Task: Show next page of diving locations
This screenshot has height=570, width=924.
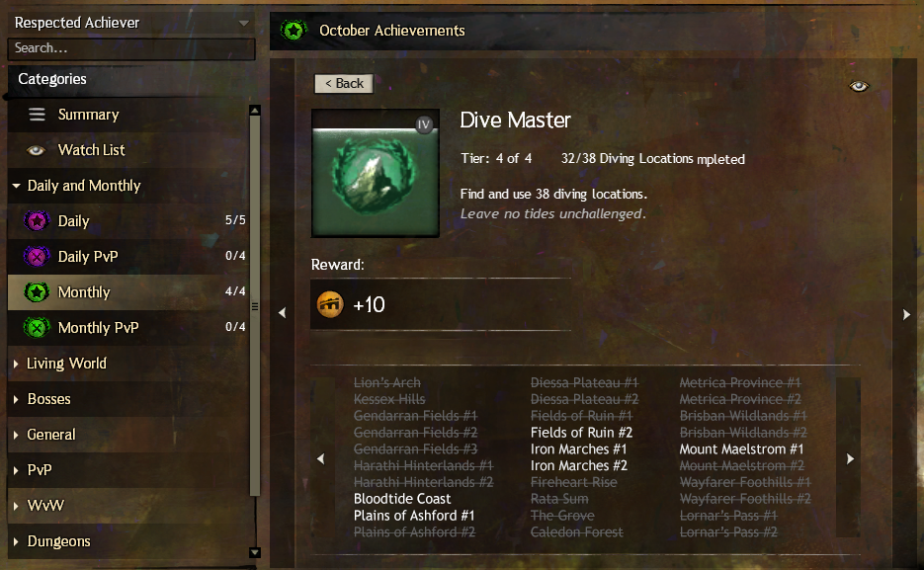Action: click(x=850, y=458)
